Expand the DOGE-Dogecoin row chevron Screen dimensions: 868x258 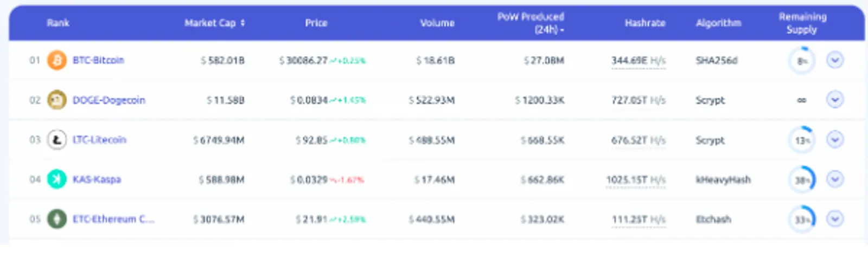click(x=835, y=100)
